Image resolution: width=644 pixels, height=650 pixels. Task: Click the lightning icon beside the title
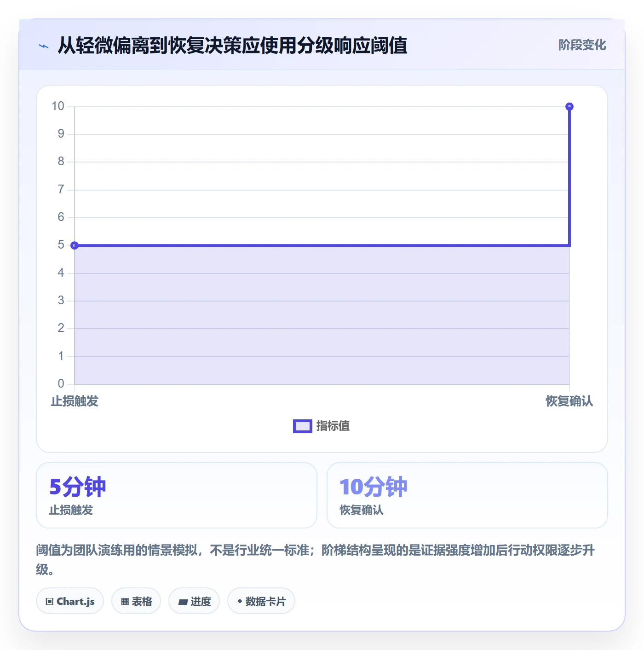[44, 46]
